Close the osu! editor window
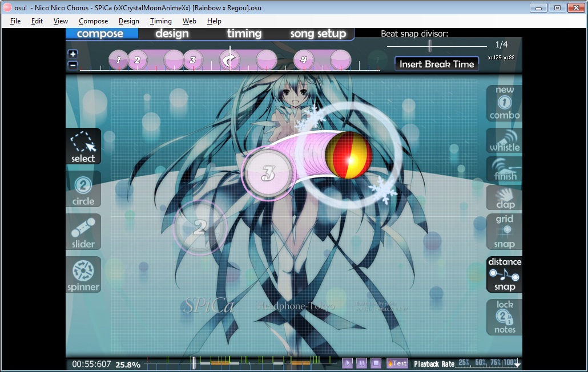Image resolution: width=588 pixels, height=372 pixels. point(576,7)
